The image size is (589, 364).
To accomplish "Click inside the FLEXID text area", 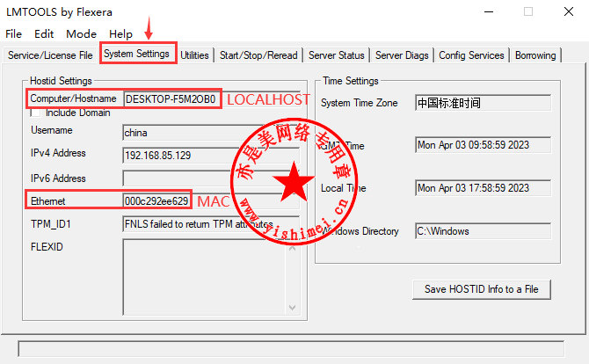I will (x=204, y=277).
